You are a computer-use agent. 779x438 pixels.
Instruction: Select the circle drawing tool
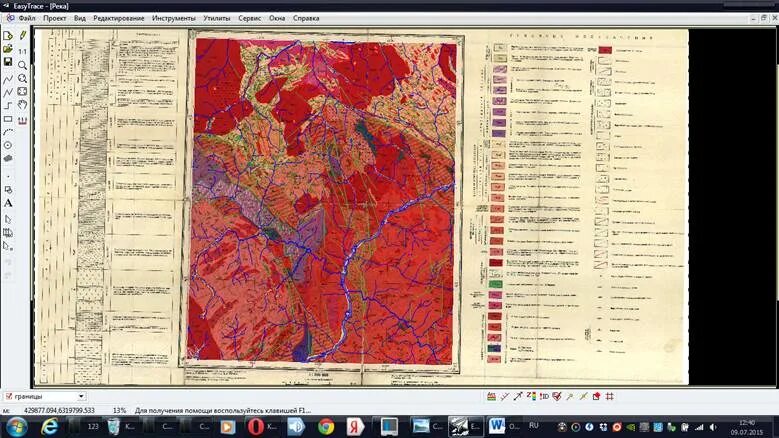[8, 146]
